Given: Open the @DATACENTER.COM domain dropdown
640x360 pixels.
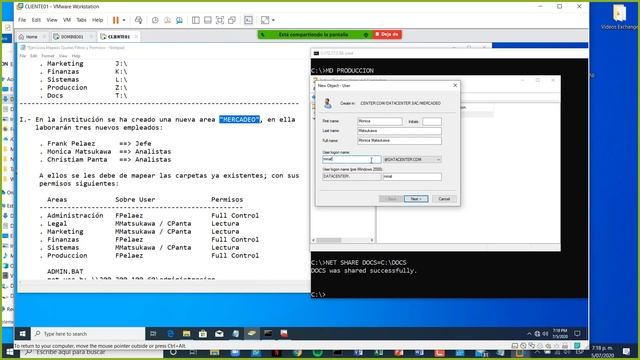Looking at the screenshot, I should click(x=412, y=160).
